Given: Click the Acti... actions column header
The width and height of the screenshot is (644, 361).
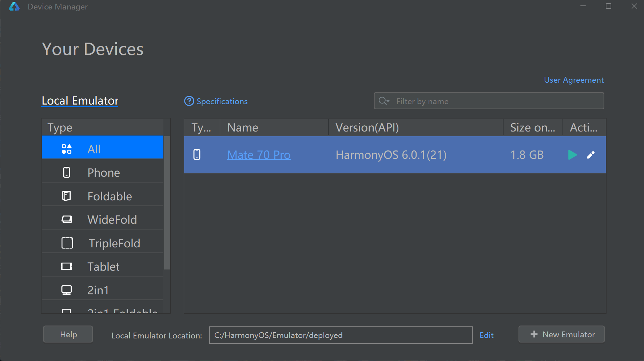Looking at the screenshot, I should tap(584, 127).
